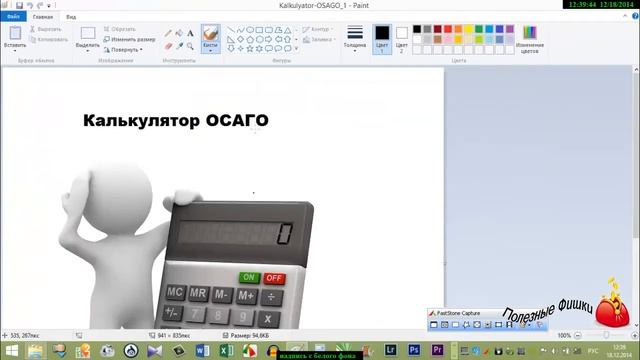Choose the down arrow shape

tap(231, 49)
